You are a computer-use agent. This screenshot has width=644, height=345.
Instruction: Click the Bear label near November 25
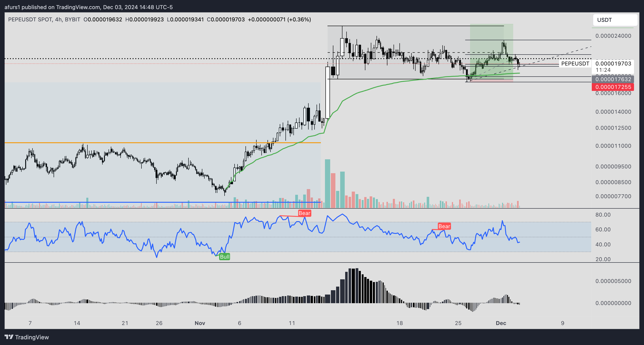(444, 226)
